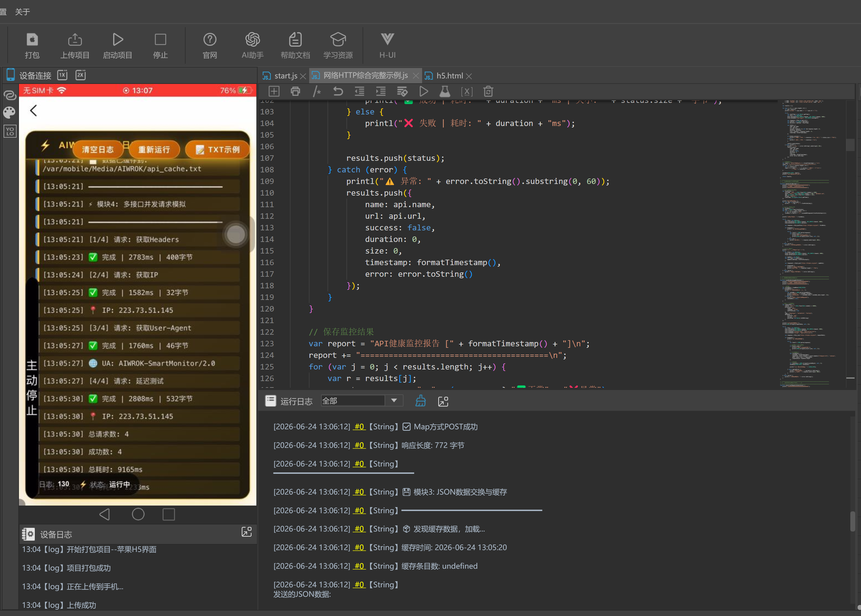
Task: Pop out the 运行日志 panel
Action: (x=443, y=401)
